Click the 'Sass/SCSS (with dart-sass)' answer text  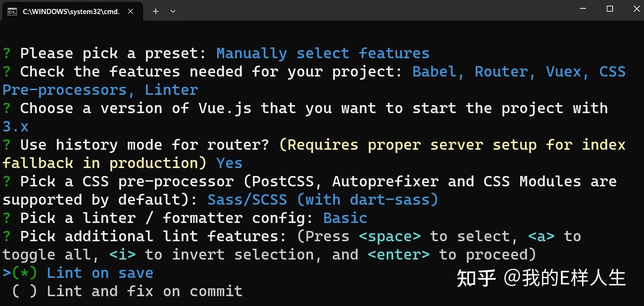(323, 199)
